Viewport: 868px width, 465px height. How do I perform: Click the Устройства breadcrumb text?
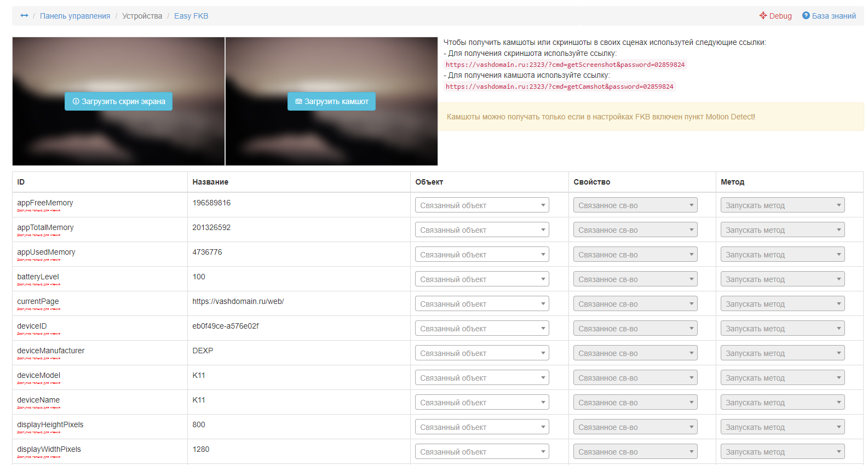coord(142,16)
